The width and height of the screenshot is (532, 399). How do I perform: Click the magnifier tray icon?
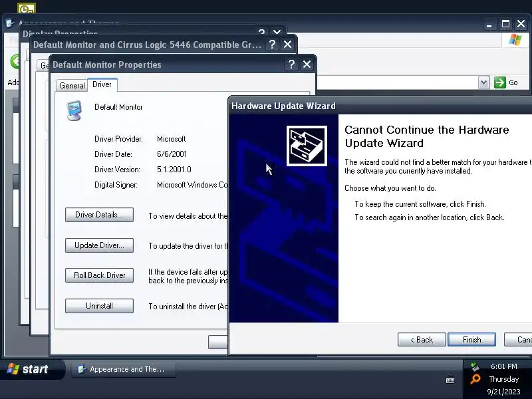(475, 378)
